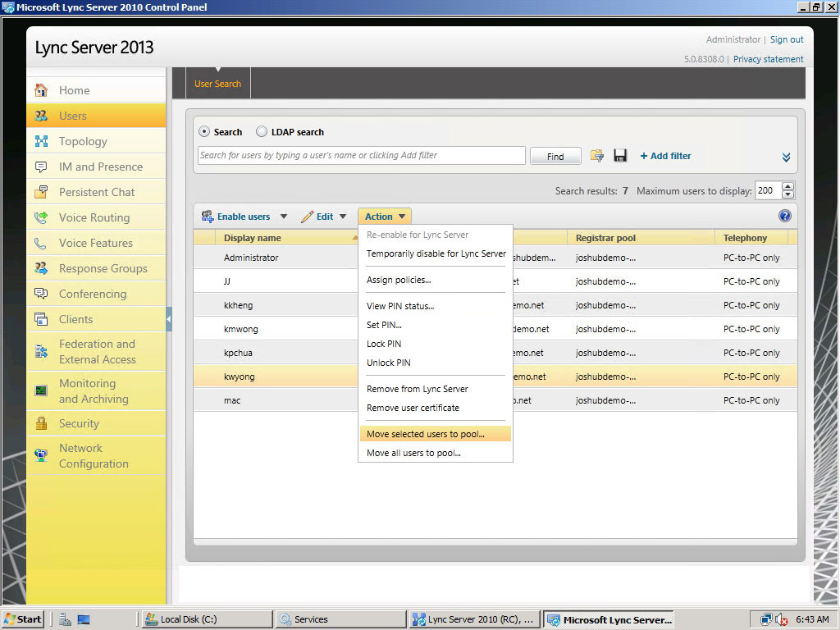Click the Topology sidebar icon
Viewport: 840px width, 630px height.
click(41, 141)
